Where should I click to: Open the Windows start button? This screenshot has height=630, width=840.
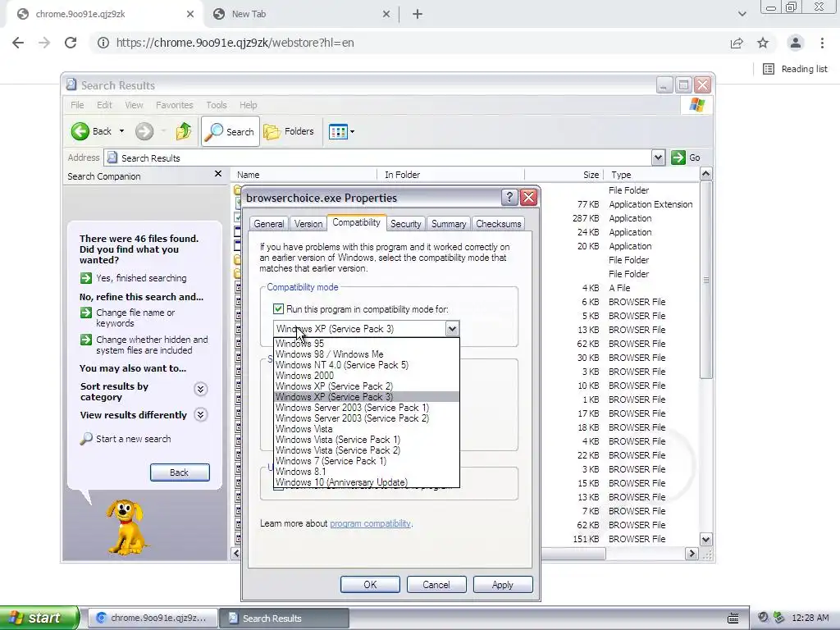[39, 618]
